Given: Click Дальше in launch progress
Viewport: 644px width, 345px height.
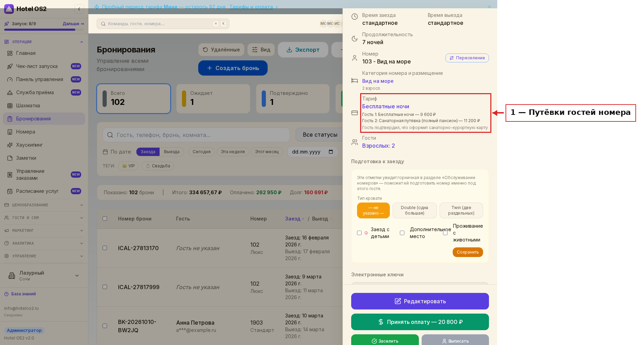Looking at the screenshot, I should (73, 24).
